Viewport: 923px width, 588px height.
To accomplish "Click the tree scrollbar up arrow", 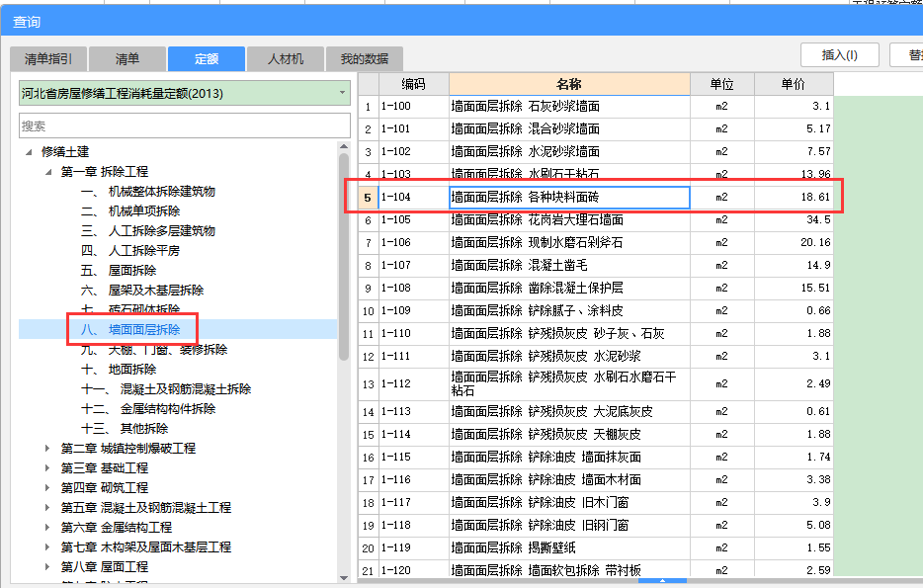I will (344, 146).
